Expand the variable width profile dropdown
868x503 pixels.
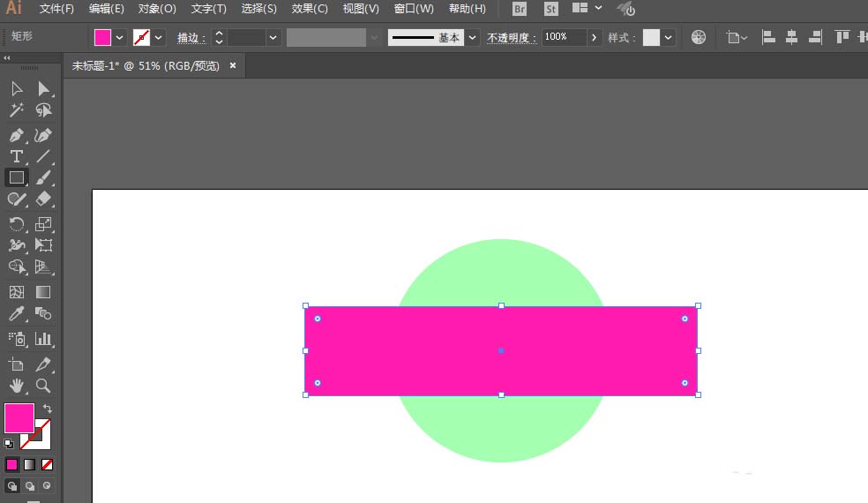[374, 38]
